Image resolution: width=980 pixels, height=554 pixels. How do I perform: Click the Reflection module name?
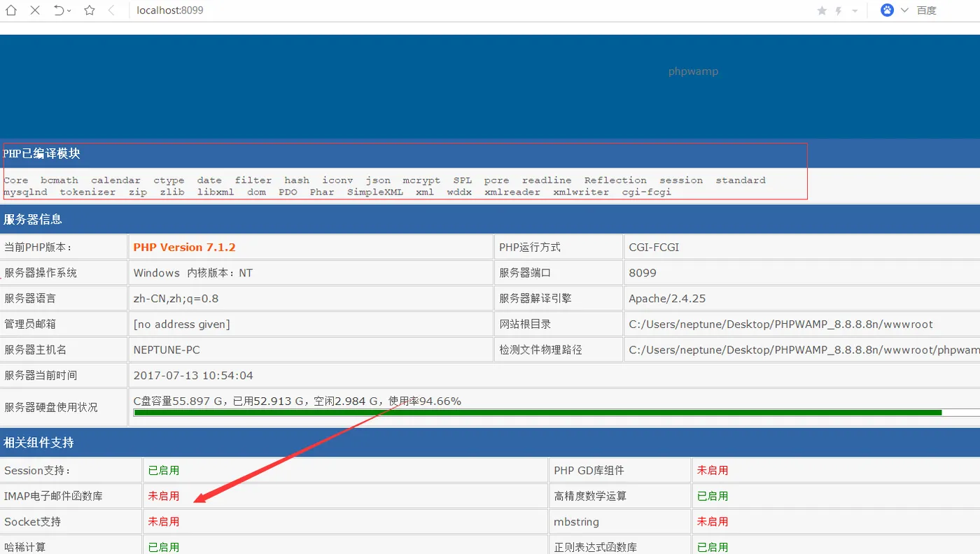tap(615, 180)
